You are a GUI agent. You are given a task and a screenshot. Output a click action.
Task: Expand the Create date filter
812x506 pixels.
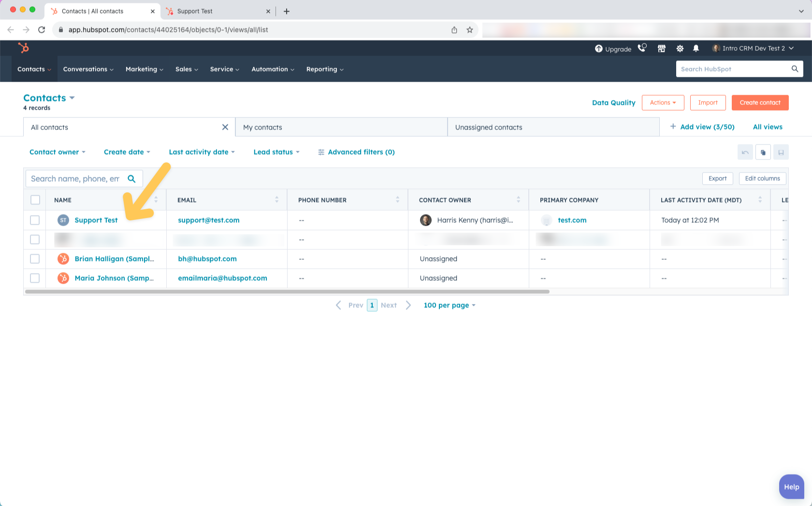click(127, 152)
